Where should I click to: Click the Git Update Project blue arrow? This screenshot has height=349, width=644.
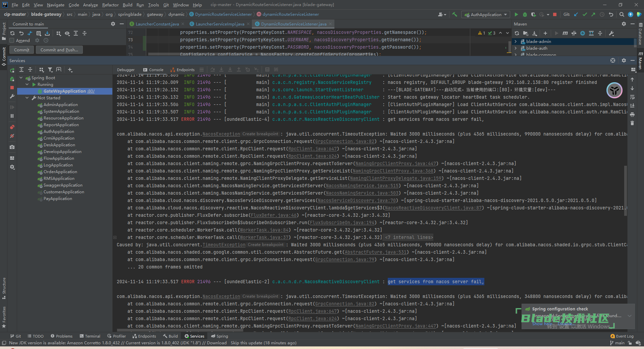(x=576, y=14)
